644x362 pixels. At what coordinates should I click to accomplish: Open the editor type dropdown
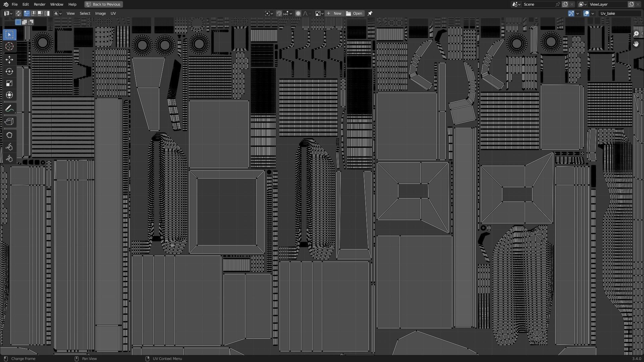point(7,13)
